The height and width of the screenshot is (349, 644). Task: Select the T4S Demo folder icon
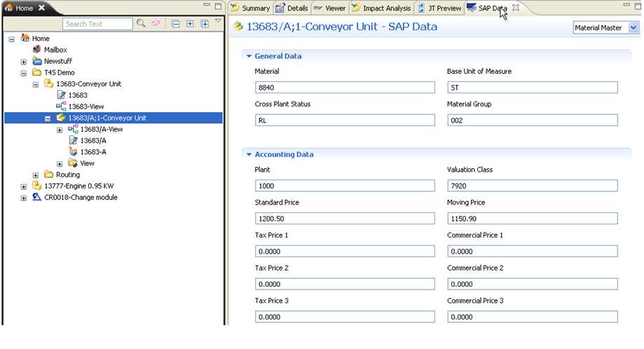coord(37,72)
